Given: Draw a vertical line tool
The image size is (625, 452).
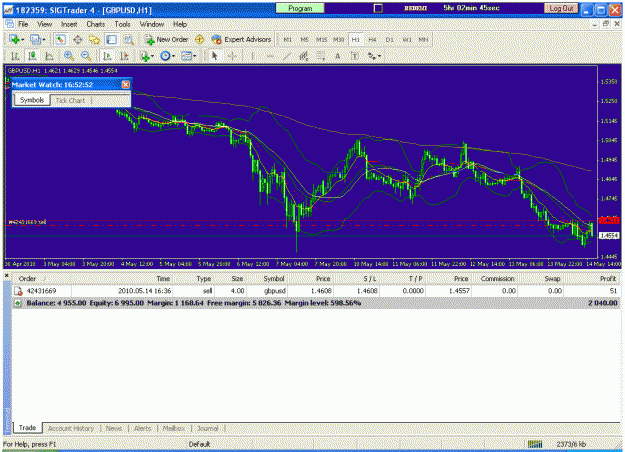Looking at the screenshot, I should 252,56.
